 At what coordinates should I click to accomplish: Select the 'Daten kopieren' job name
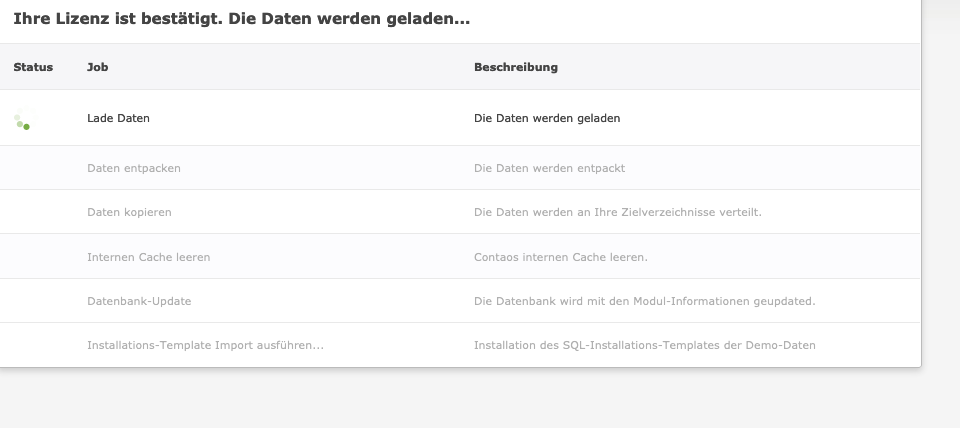click(129, 212)
